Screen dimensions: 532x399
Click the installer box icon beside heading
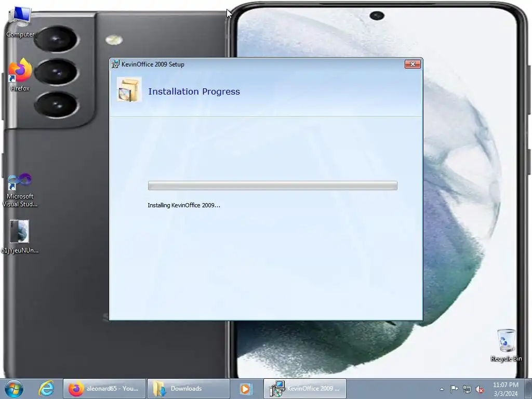(129, 89)
